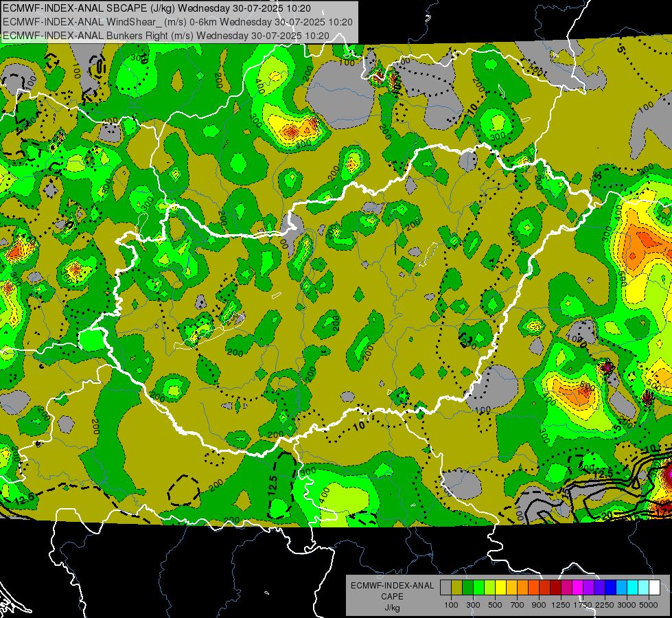672x618 pixels.
Task: Click the 1250 tick label in the legend
Action: coord(561,605)
